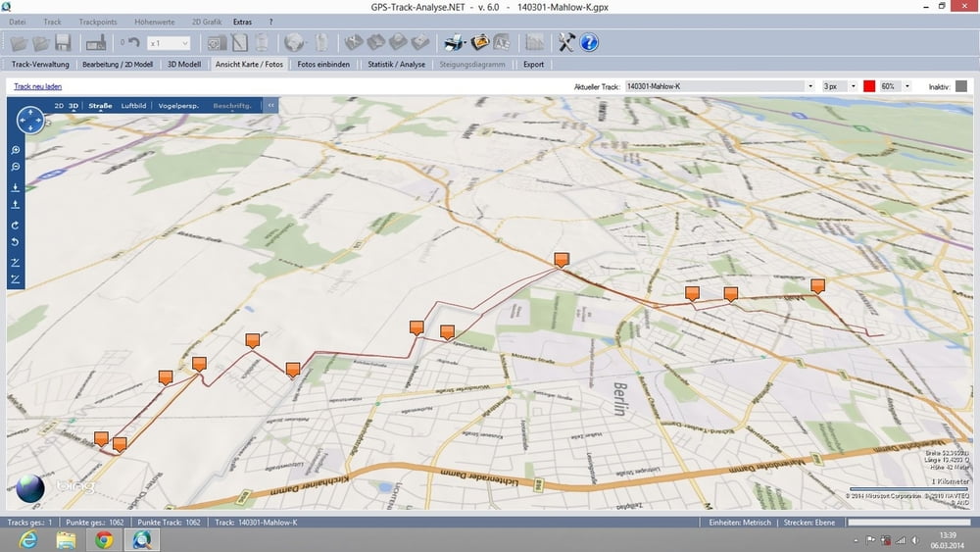Pick the red track color swatch
The height and width of the screenshot is (552, 980).
click(x=868, y=86)
